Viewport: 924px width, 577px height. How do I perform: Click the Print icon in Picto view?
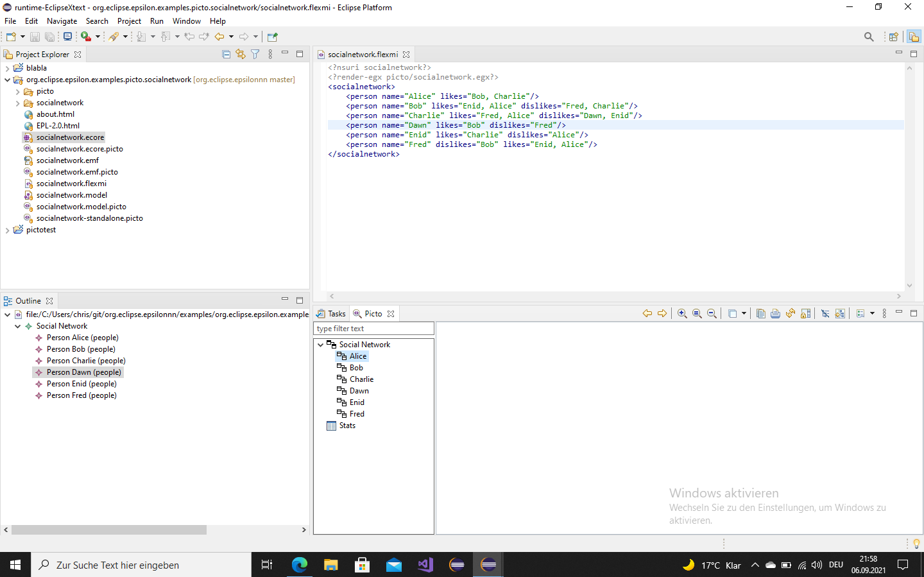775,313
